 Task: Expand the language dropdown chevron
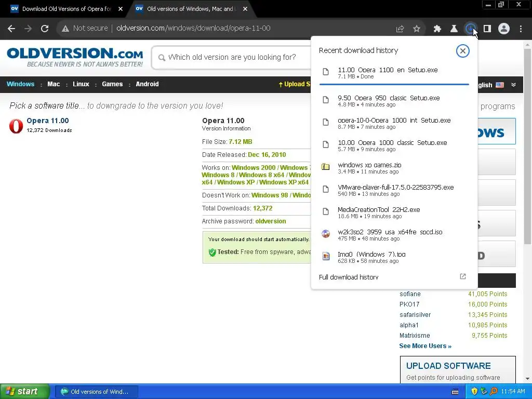pos(513,85)
